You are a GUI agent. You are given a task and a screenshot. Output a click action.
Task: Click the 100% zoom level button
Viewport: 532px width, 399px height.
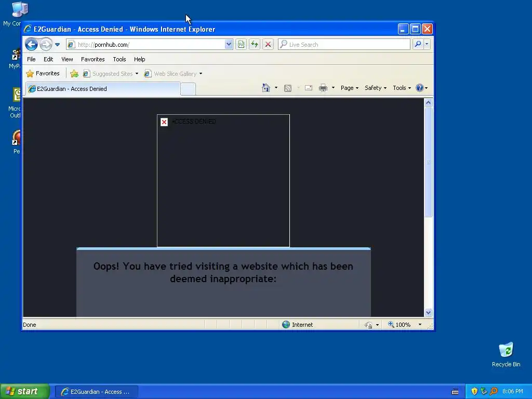[400, 325]
